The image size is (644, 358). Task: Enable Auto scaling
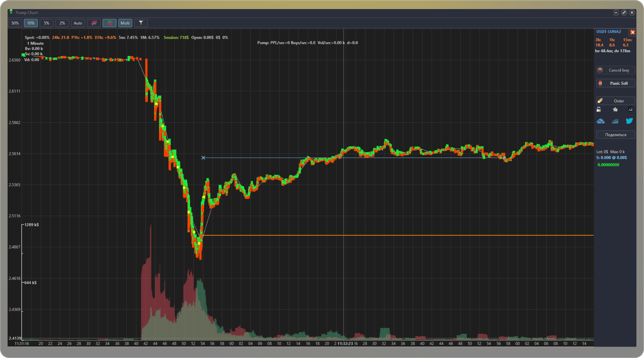click(x=78, y=23)
